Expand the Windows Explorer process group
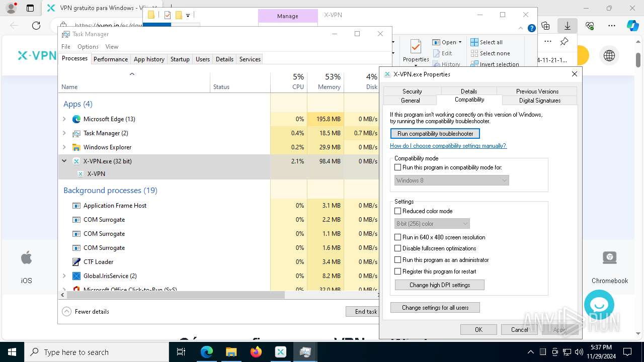Image resolution: width=644 pixels, height=362 pixels. (x=64, y=147)
